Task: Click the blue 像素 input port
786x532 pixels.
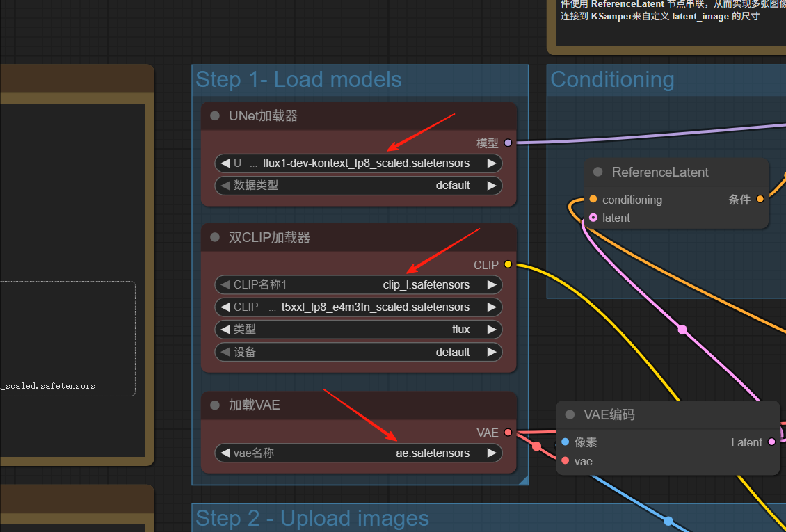Action: pyautogui.click(x=565, y=442)
